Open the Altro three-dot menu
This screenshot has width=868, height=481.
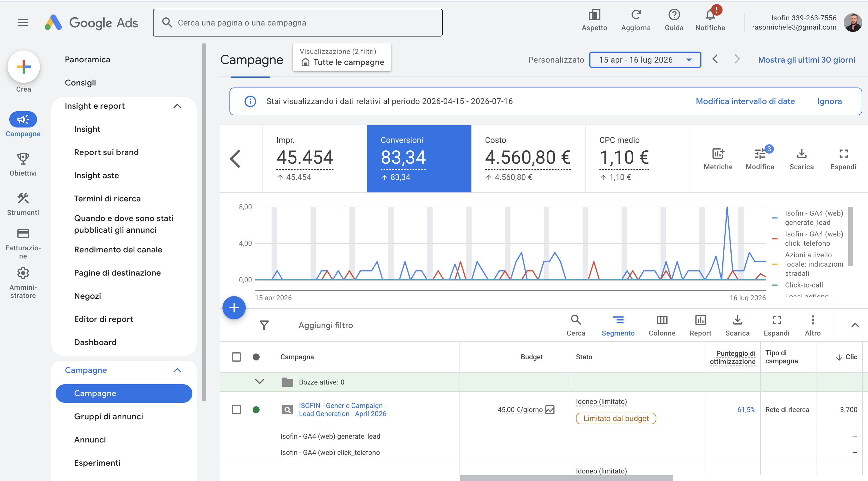[x=812, y=320]
